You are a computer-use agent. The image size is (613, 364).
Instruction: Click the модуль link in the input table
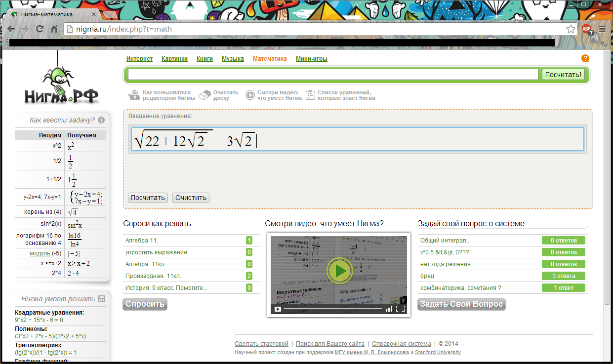point(40,253)
